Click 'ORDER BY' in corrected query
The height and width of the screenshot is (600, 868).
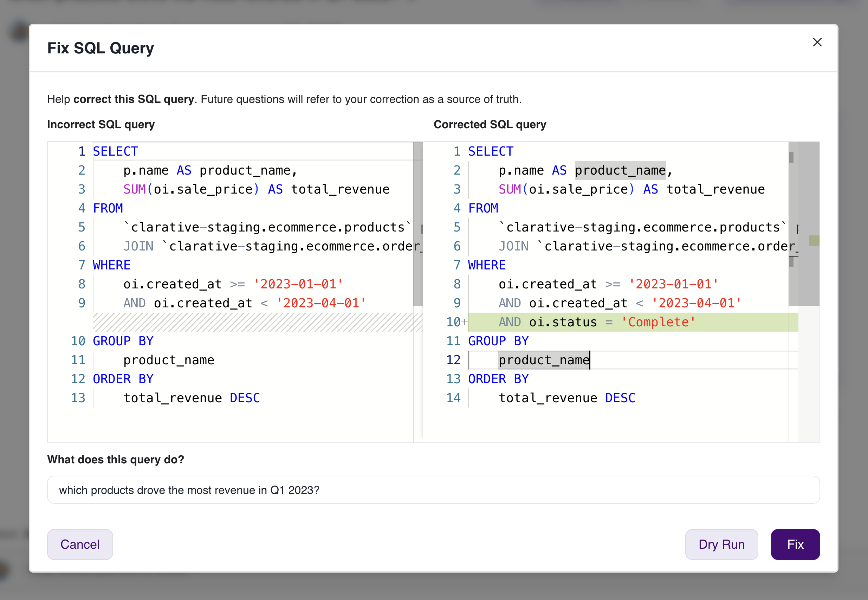click(x=498, y=379)
